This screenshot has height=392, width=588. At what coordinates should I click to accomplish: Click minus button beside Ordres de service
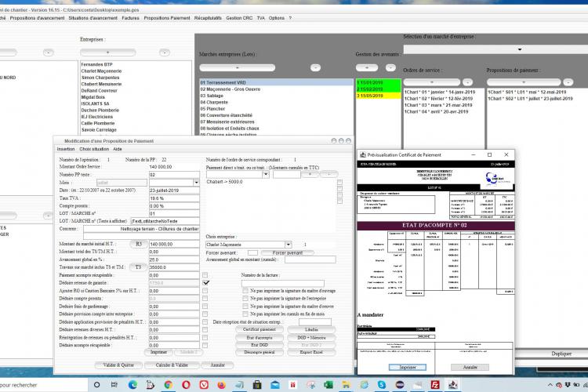(x=467, y=82)
